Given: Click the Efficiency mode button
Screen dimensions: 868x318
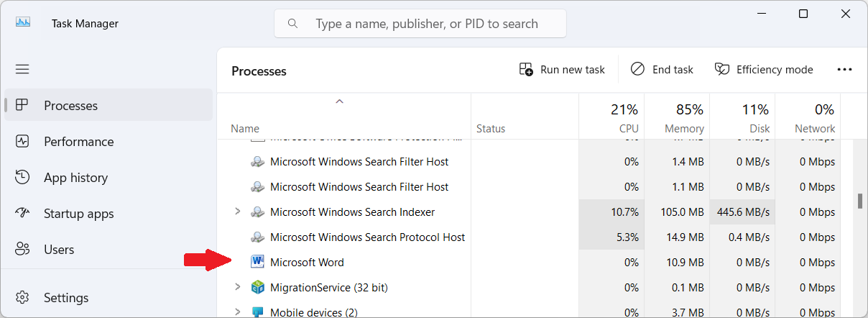Looking at the screenshot, I should (x=764, y=69).
